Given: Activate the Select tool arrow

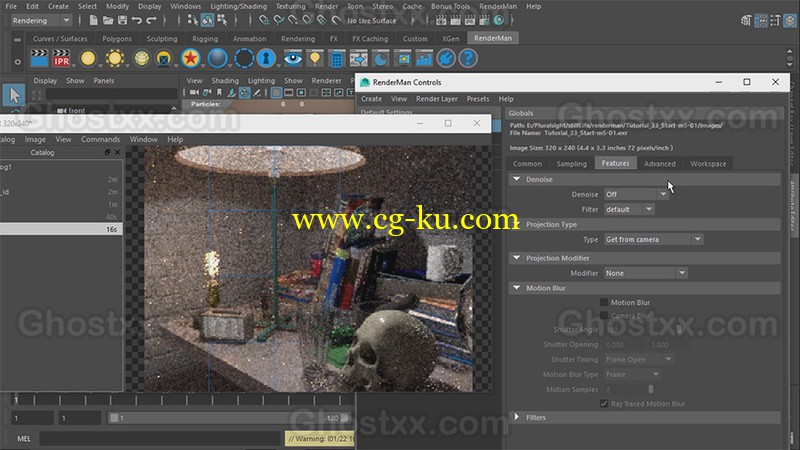Looking at the screenshot, I should pyautogui.click(x=14, y=95).
